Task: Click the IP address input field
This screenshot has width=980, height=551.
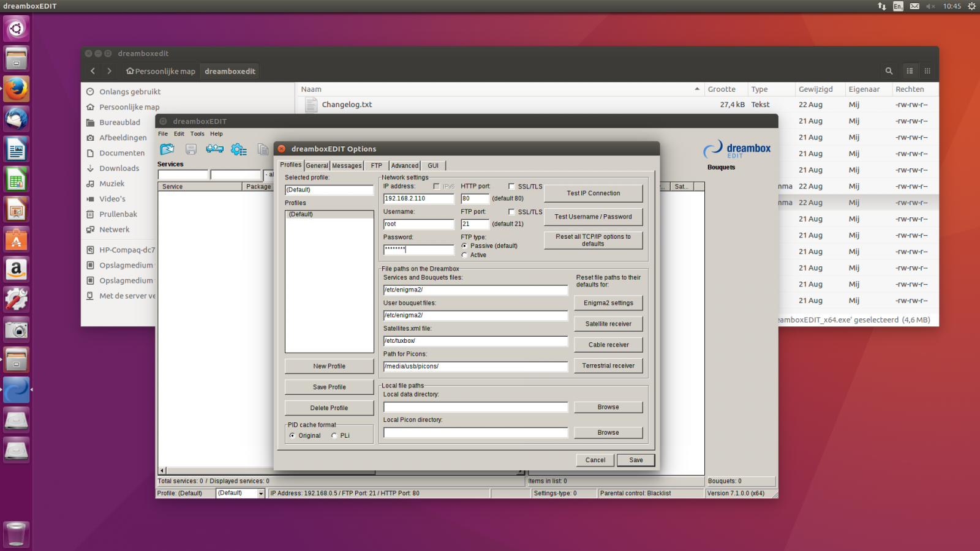Action: pos(418,199)
